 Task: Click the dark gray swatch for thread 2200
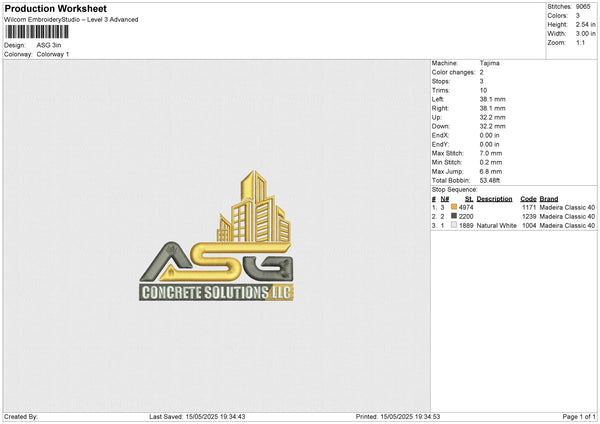[x=454, y=216]
